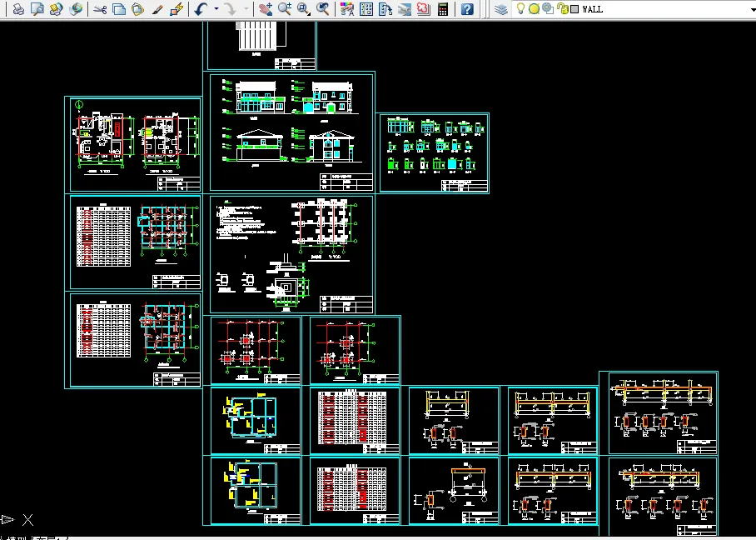756x540 pixels.
Task: Open the Sheet Set Manager icon
Action: [x=405, y=8]
